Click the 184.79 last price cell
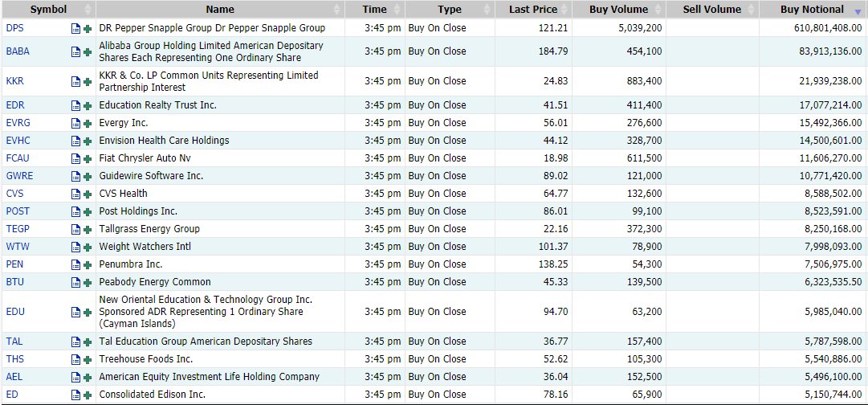Screen dimensions: 868x405 coord(553,51)
